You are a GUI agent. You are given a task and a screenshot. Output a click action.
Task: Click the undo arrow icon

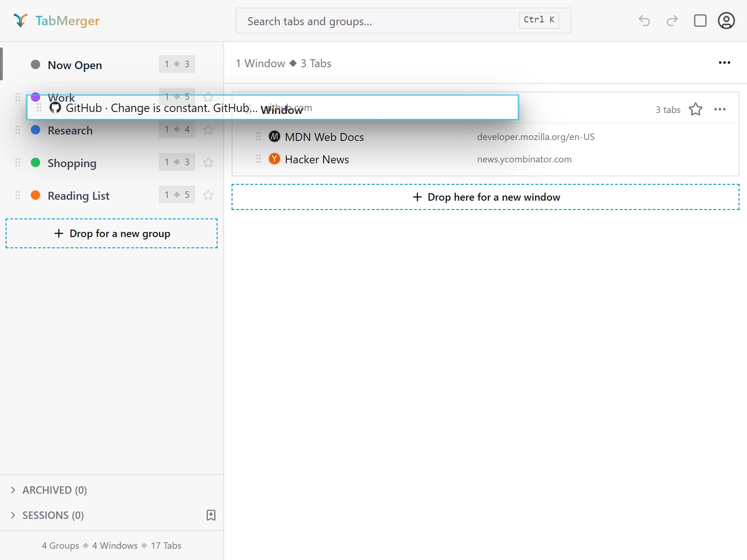point(644,21)
